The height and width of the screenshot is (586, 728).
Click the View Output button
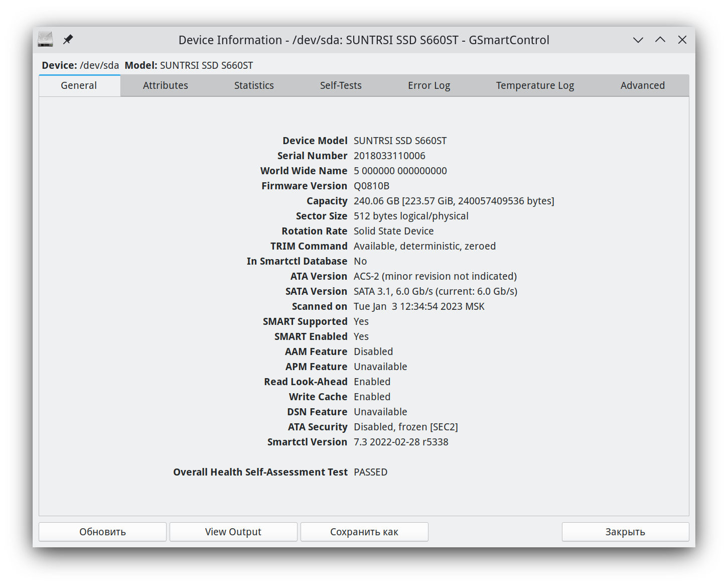(233, 532)
